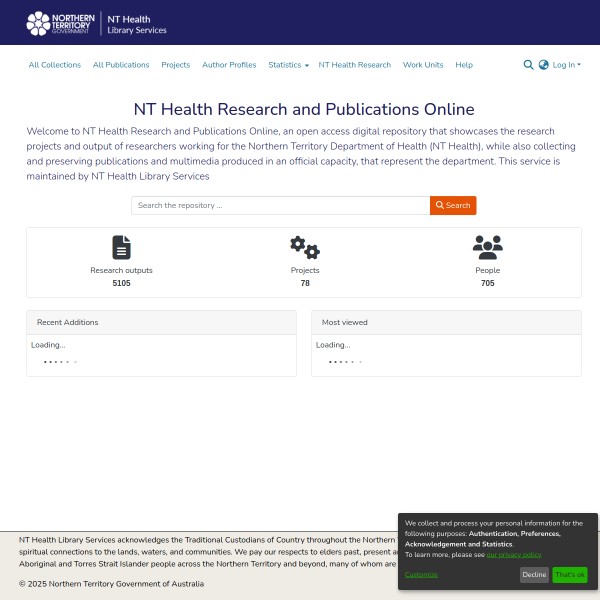This screenshot has width=600, height=600.
Task: Click the People group icon
Action: [x=487, y=247]
